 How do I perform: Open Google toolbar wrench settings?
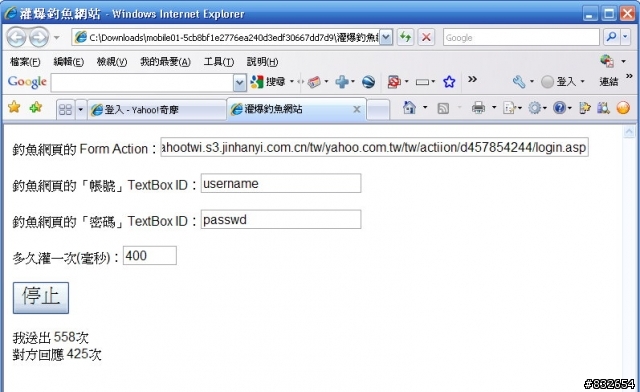pyautogui.click(x=519, y=82)
